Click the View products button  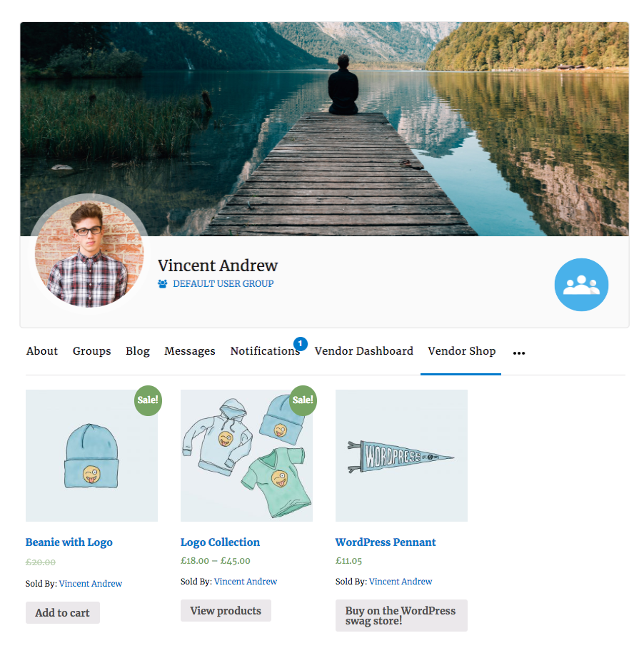[x=226, y=611]
